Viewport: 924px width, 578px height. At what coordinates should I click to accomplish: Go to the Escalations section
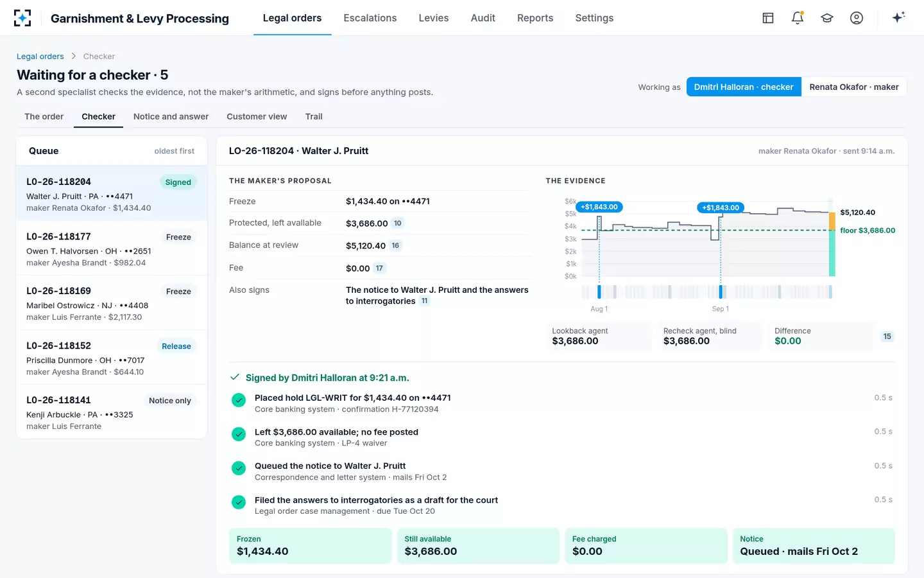pyautogui.click(x=370, y=18)
